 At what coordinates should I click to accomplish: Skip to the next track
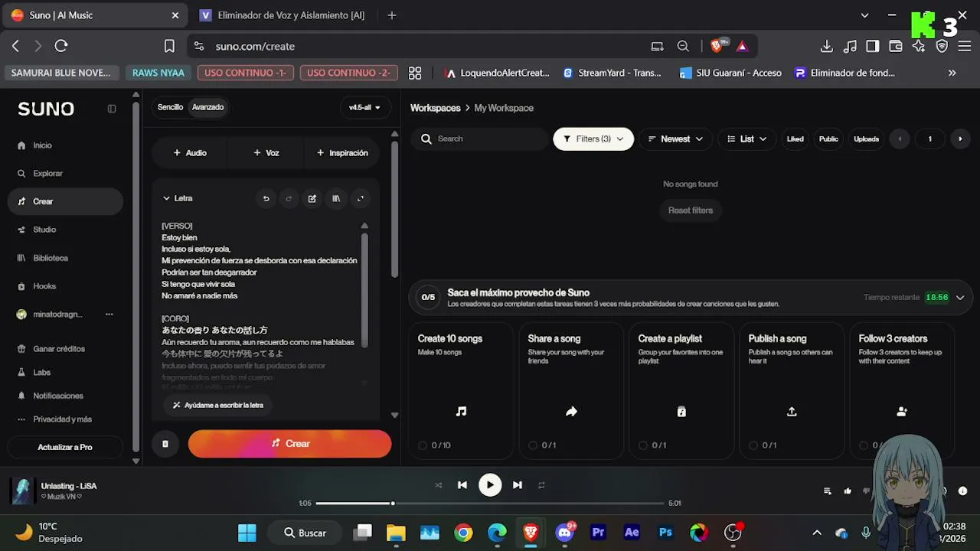click(518, 484)
